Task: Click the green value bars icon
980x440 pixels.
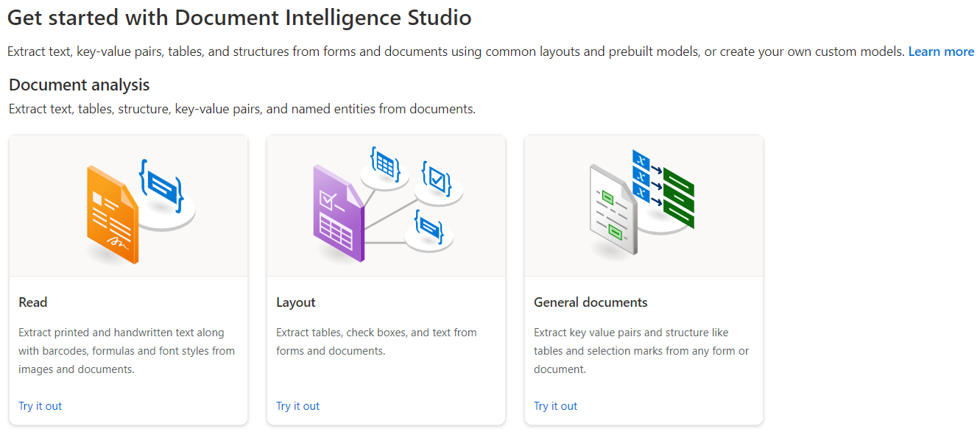Action: coord(678,198)
